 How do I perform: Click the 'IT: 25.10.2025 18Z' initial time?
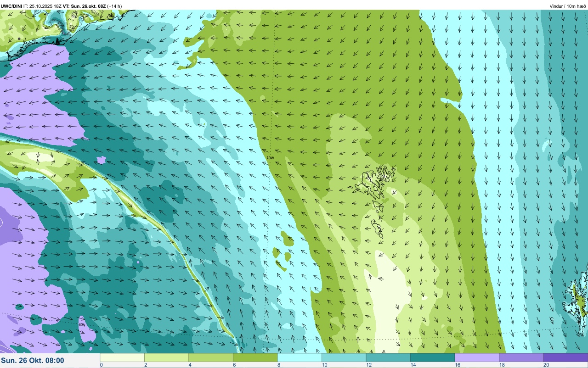pos(42,6)
